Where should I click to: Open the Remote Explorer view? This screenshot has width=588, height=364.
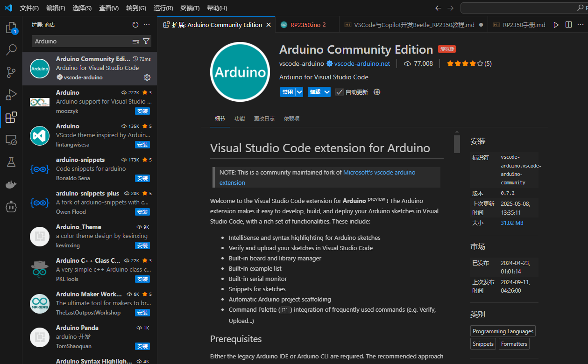(11, 140)
